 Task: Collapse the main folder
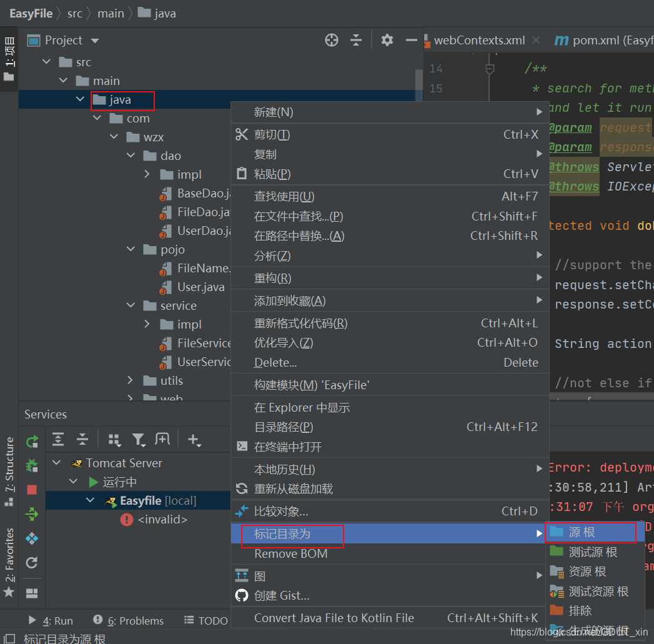pyautogui.click(x=63, y=80)
